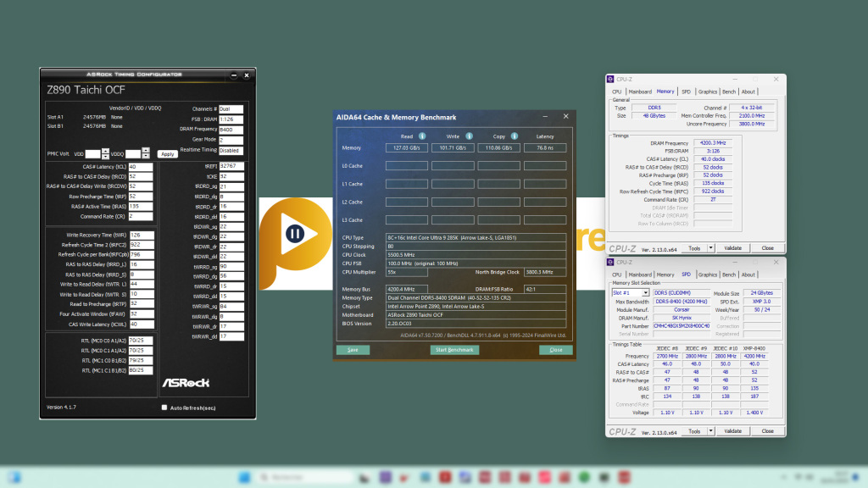The height and width of the screenshot is (488, 868).
Task: Increase PMIC VDD voltage with up arrow
Action: 105,151
